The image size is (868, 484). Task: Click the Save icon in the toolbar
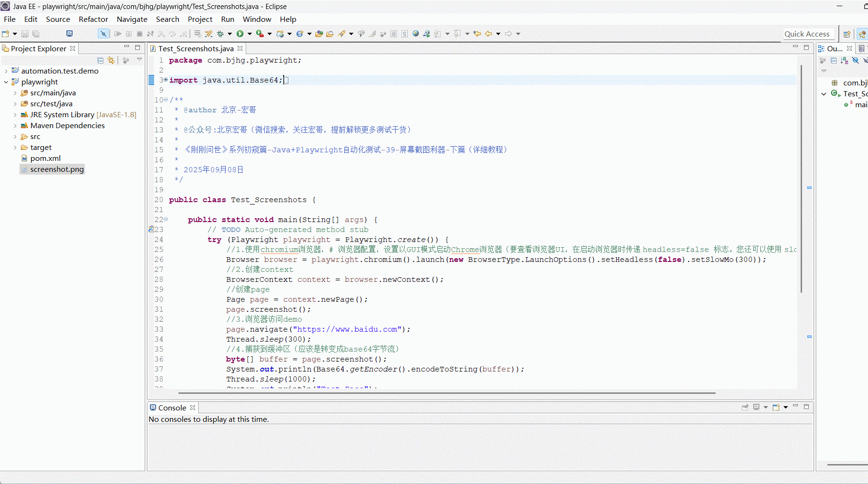(x=25, y=34)
